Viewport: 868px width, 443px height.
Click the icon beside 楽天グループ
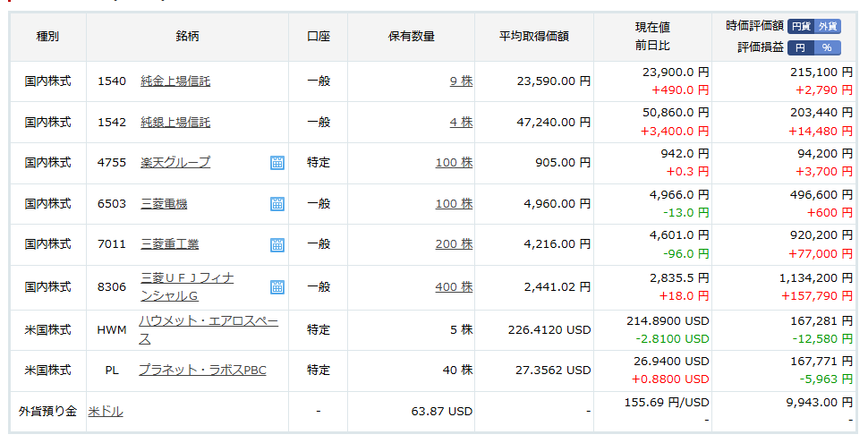277,163
